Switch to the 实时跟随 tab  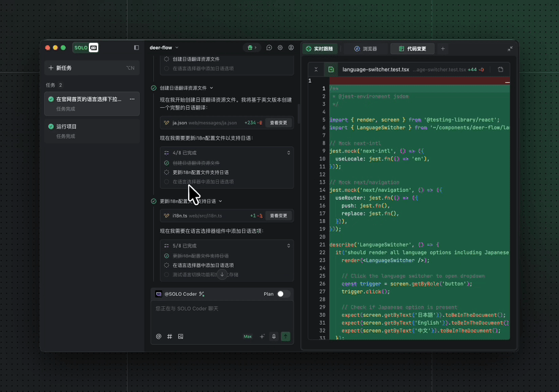[x=319, y=48]
